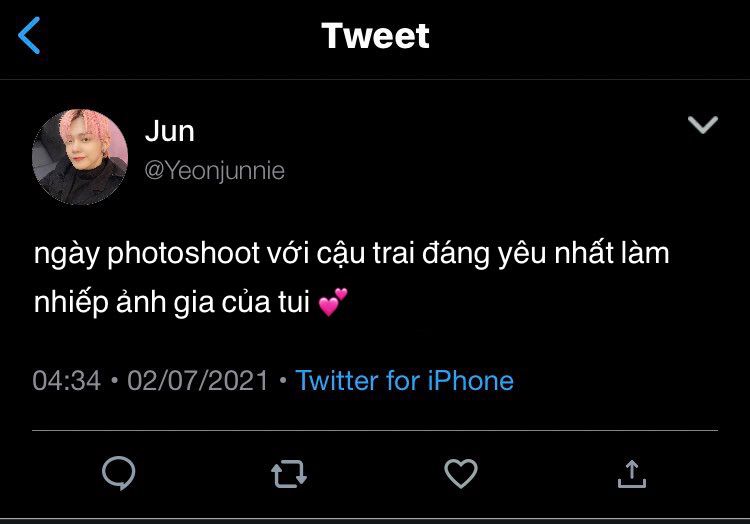
Task: Click the word 'ngày' starting the tweet
Action: [66, 253]
